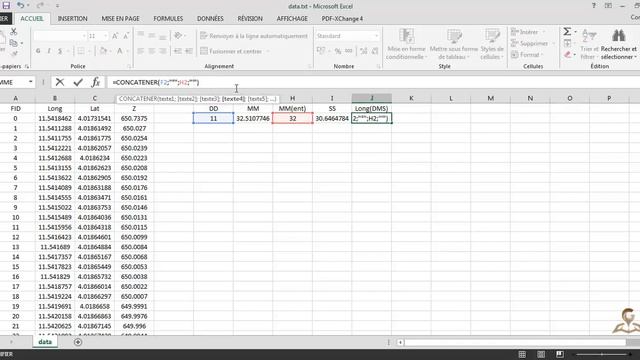
Task: Apply thousands separator 000 format
Action: (349, 51)
